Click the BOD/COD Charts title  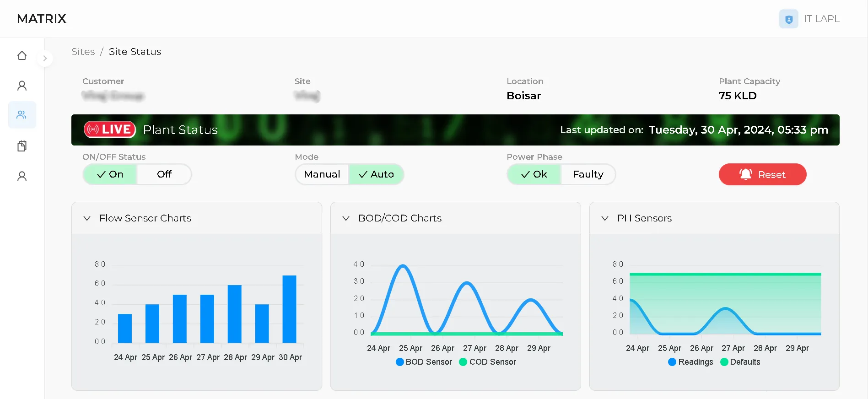point(400,218)
